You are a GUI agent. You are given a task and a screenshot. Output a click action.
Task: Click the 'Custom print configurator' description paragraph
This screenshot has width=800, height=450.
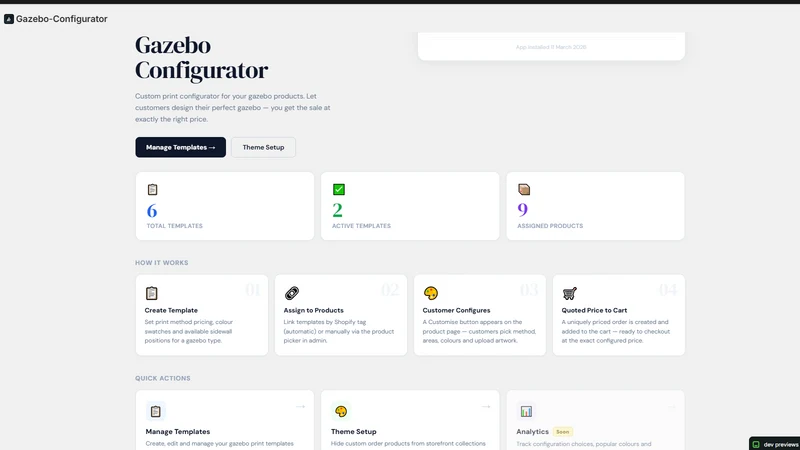point(233,108)
